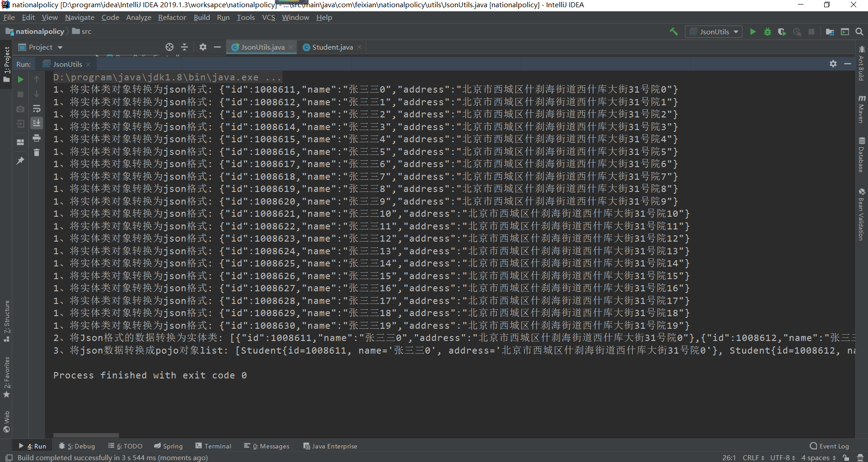Click the print icon in Run panel
The image size is (868, 462).
[x=37, y=138]
